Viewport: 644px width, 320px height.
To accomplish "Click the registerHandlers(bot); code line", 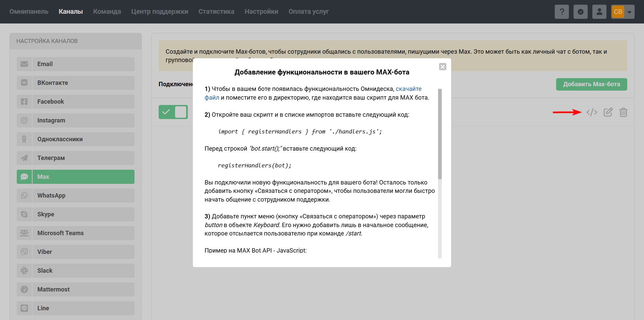I will [x=255, y=166].
